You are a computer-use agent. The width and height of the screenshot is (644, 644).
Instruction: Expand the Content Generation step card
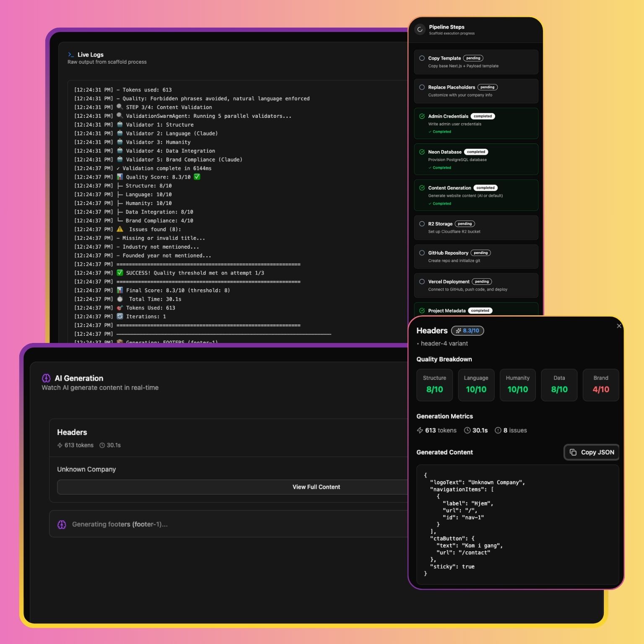click(476, 195)
